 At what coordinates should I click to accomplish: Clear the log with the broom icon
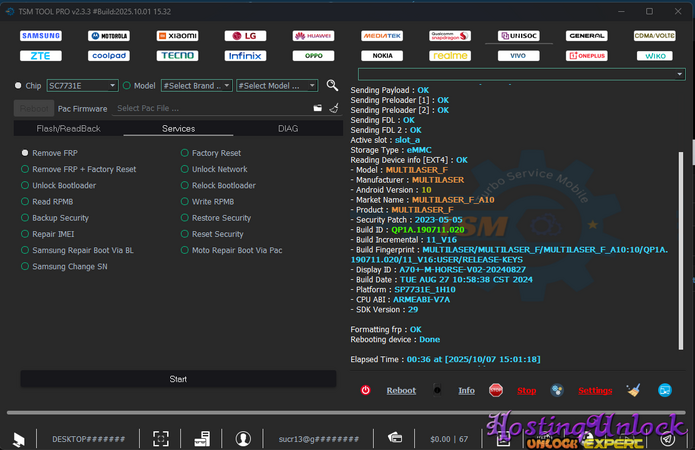(632, 390)
